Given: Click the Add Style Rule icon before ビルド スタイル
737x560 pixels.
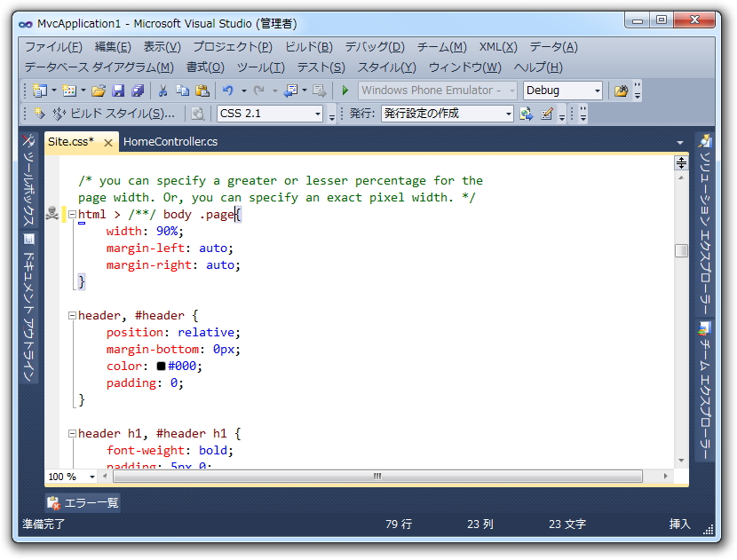Looking at the screenshot, I should (40, 114).
